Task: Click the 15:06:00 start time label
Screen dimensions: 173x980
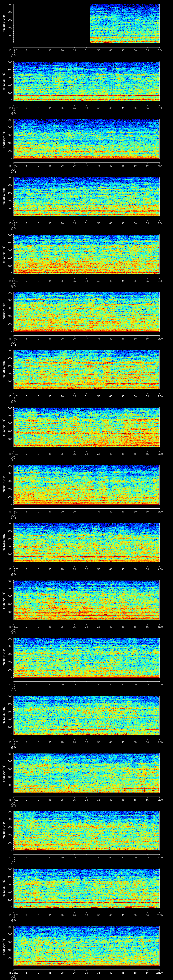Action: [13, 166]
